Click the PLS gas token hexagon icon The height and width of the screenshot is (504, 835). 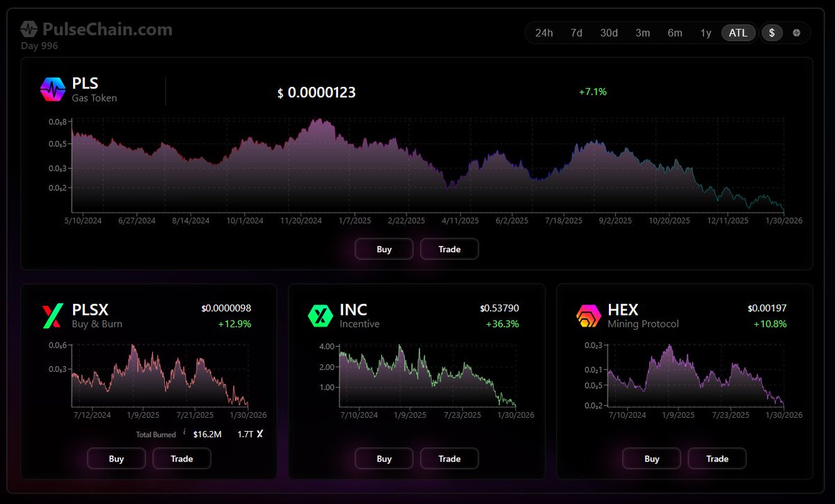pyautogui.click(x=53, y=90)
